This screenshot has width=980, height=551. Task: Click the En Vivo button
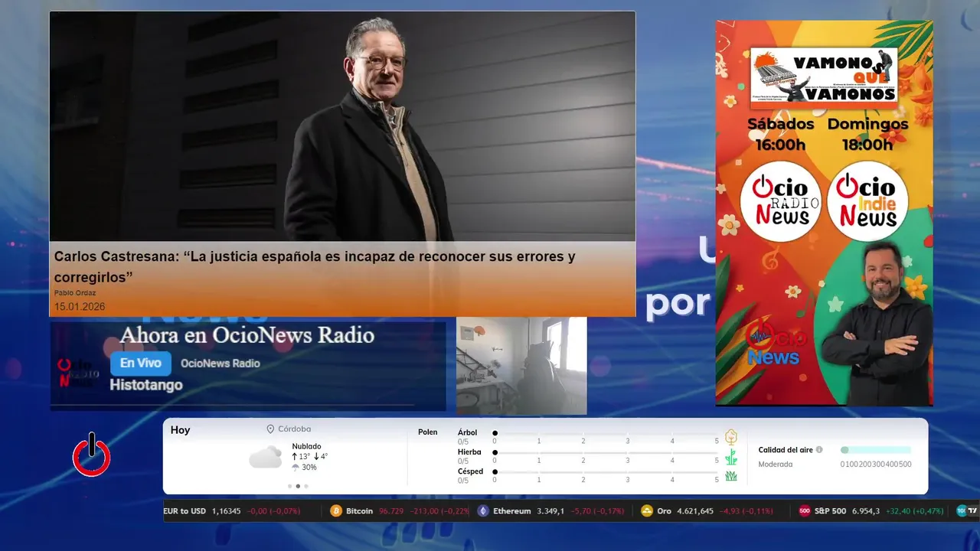tap(141, 364)
